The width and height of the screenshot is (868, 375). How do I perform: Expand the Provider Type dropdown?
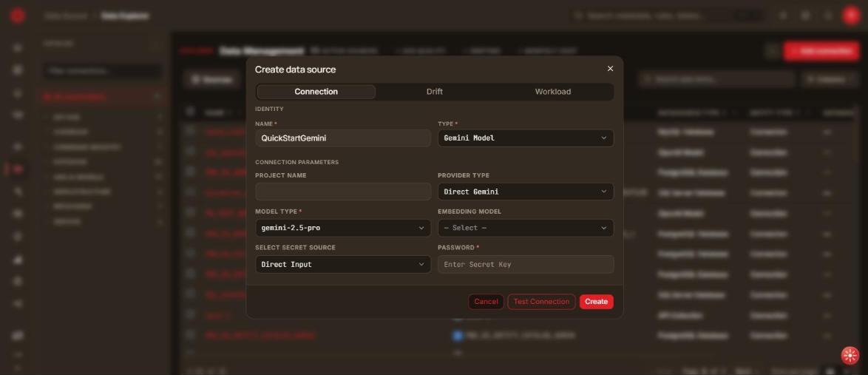[x=526, y=192]
